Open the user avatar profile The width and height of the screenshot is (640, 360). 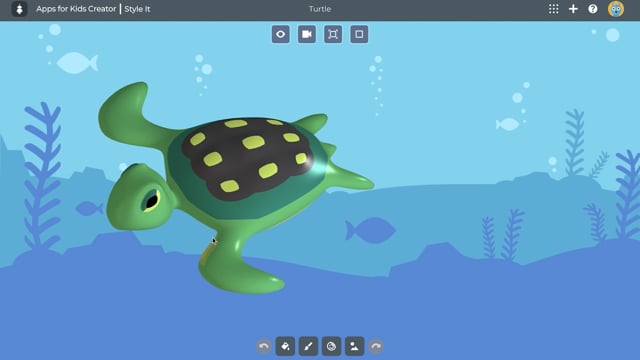(616, 9)
